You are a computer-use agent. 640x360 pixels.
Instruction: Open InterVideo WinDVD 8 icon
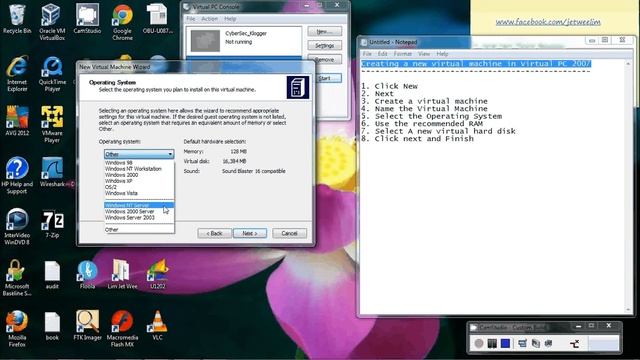17,227
